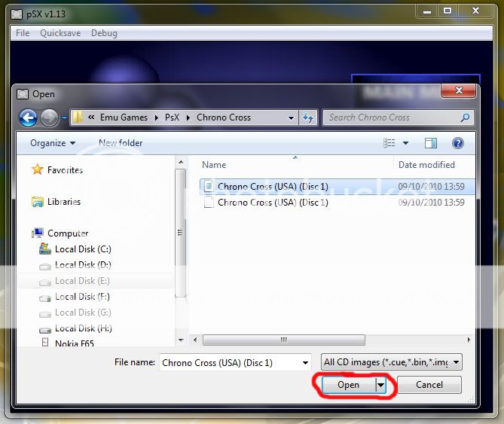The image size is (504, 424).
Task: Click icon of highlighted Chrono Cross file
Action: click(x=209, y=186)
